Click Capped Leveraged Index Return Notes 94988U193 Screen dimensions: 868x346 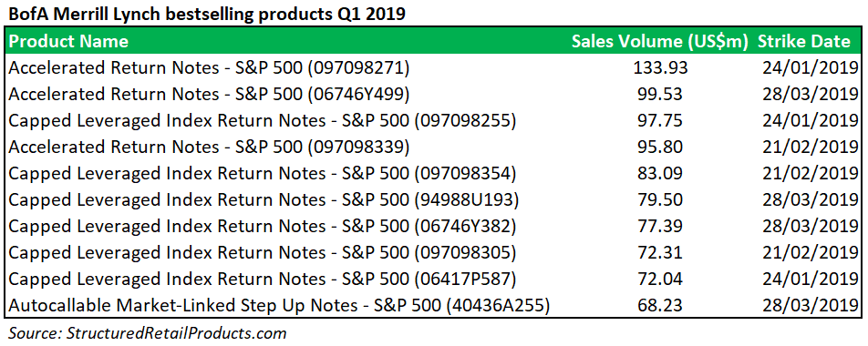pyautogui.click(x=263, y=199)
